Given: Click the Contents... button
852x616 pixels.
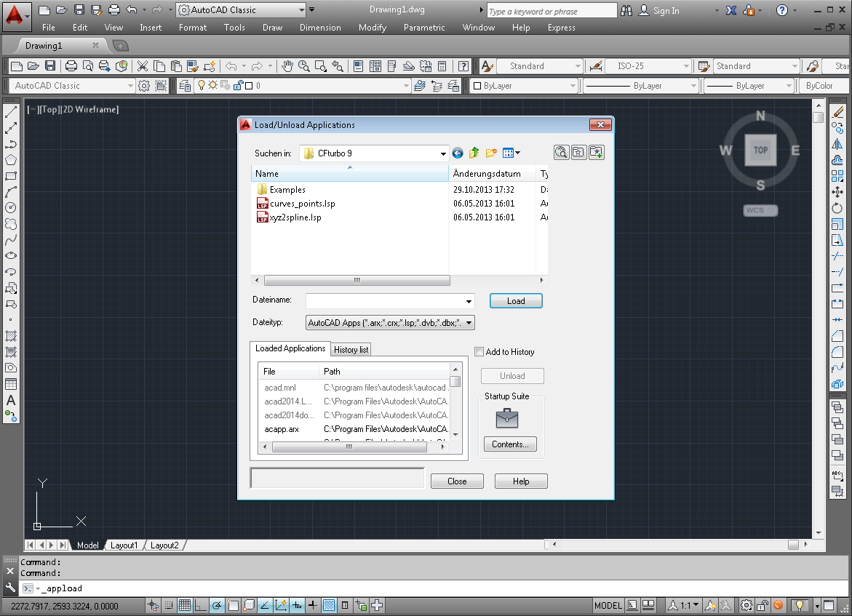Looking at the screenshot, I should (510, 444).
